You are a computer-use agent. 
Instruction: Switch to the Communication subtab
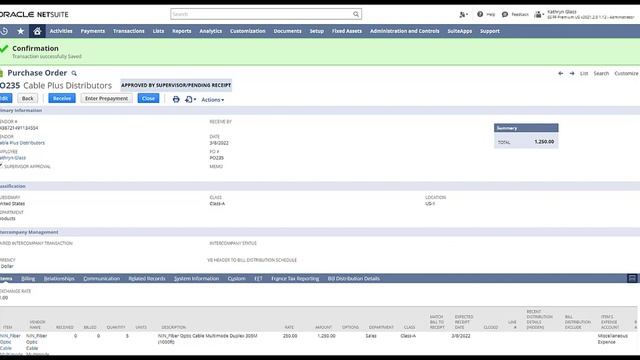pos(102,278)
